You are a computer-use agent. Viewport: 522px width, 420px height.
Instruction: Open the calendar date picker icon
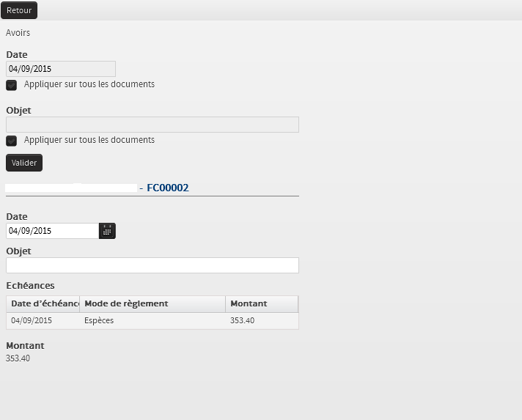pyautogui.click(x=107, y=231)
